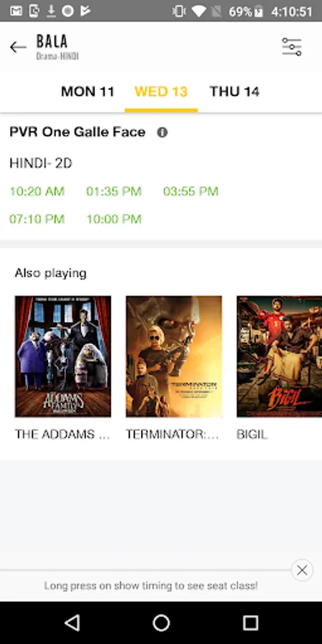322x644 pixels.
Task: Choose the 10:20 AM showtime
Action: point(37,191)
